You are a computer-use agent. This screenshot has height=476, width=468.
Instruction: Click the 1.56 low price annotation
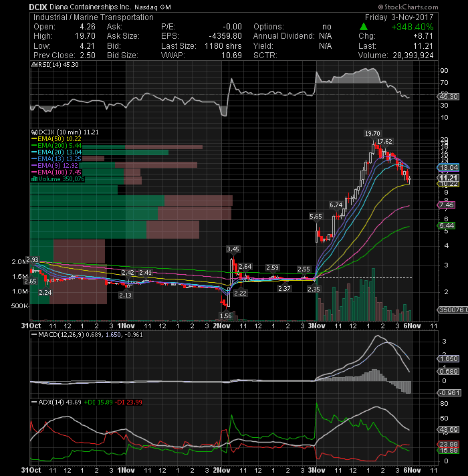click(225, 316)
